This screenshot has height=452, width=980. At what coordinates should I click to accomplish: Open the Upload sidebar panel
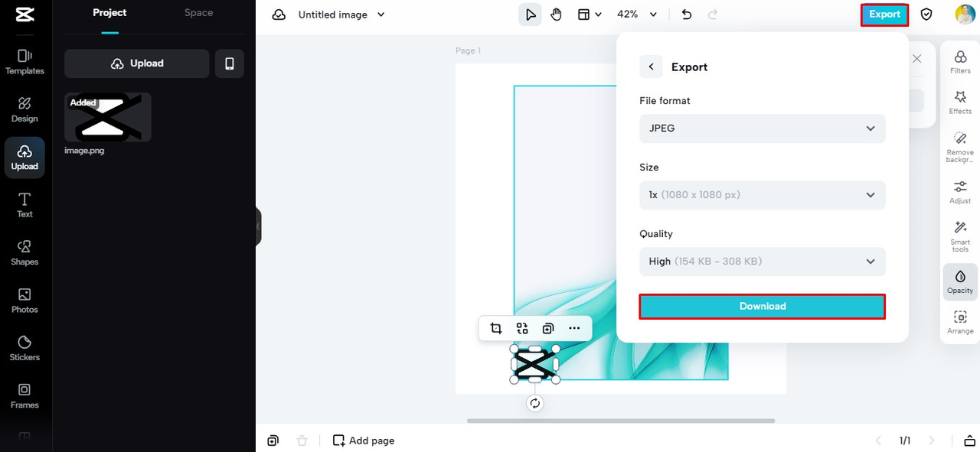[x=24, y=158]
